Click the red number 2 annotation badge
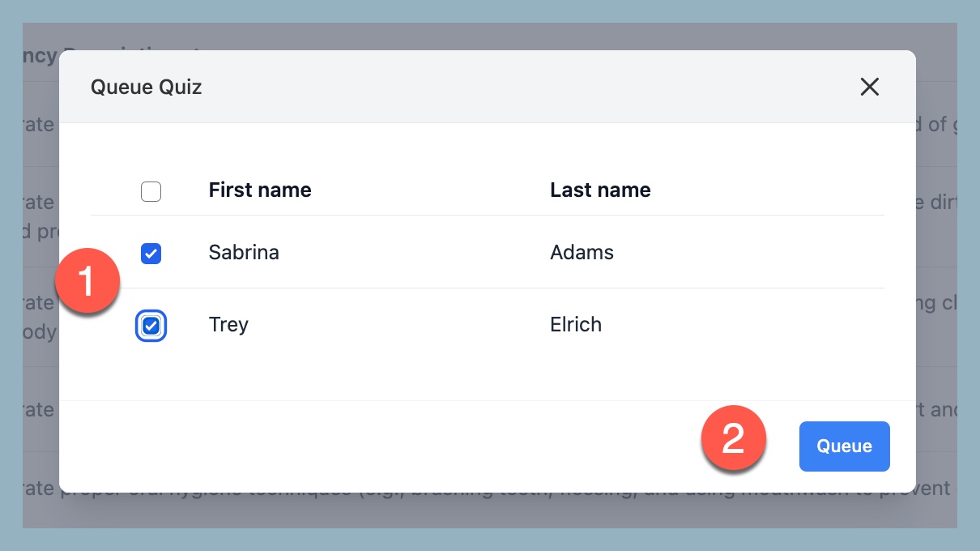 733,438
